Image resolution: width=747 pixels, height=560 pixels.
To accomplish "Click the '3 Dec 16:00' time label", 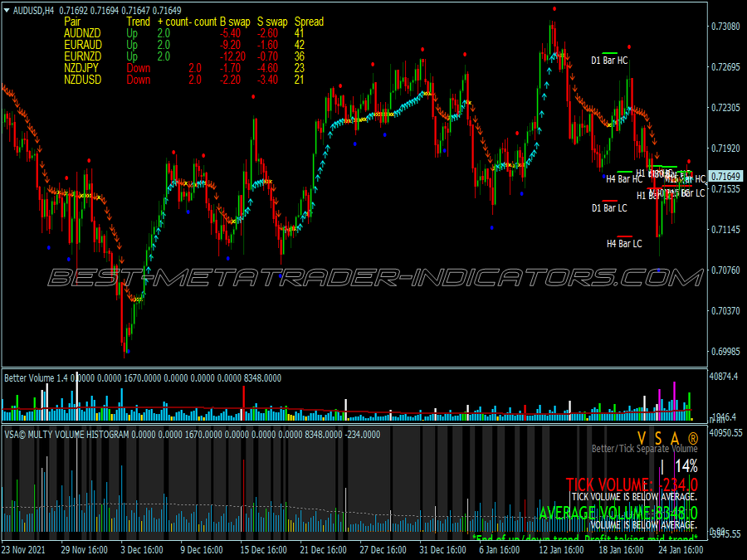I will pyautogui.click(x=142, y=549).
